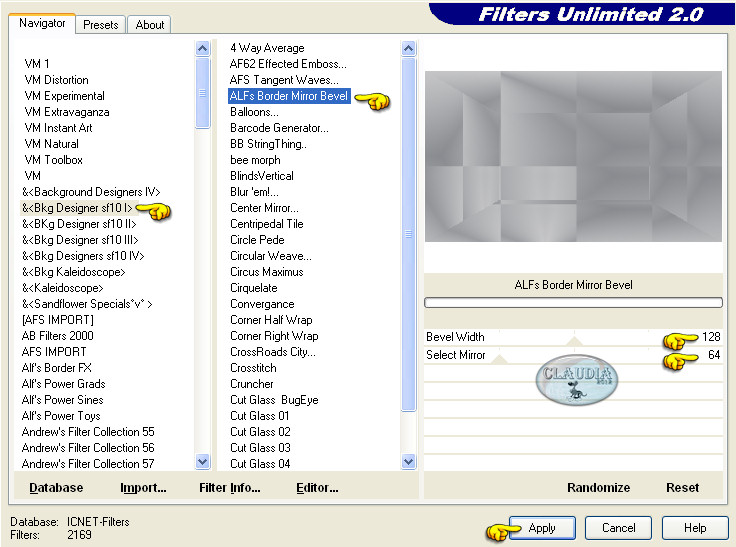Select VM Toolbox category
Image resolution: width=736 pixels, height=547 pixels.
point(53,160)
